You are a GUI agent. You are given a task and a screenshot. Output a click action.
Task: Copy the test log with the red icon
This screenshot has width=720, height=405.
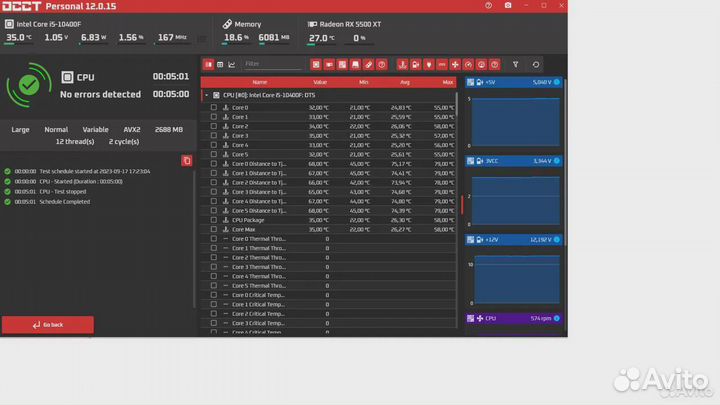(186, 160)
